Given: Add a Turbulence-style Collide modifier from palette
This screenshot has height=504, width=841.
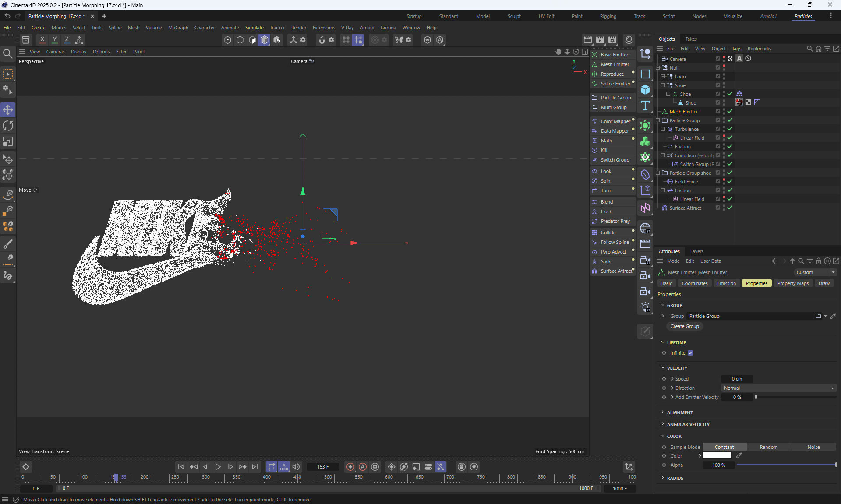Looking at the screenshot, I should pyautogui.click(x=608, y=233).
